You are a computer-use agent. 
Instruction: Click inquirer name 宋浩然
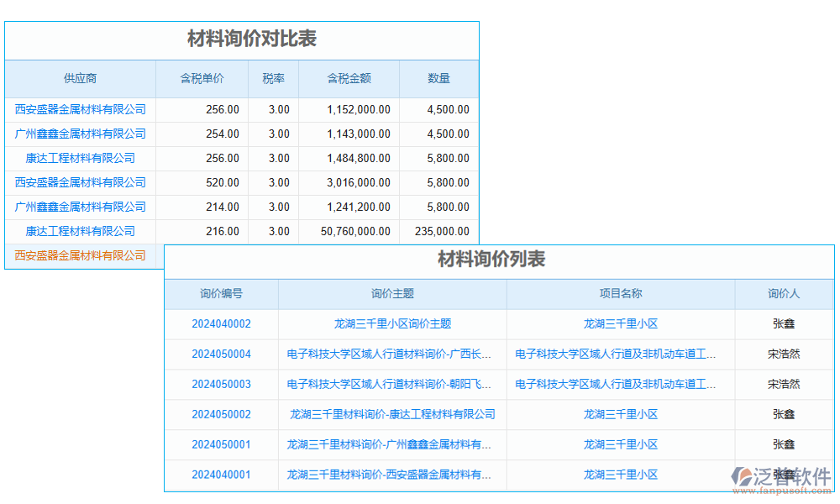pos(785,354)
